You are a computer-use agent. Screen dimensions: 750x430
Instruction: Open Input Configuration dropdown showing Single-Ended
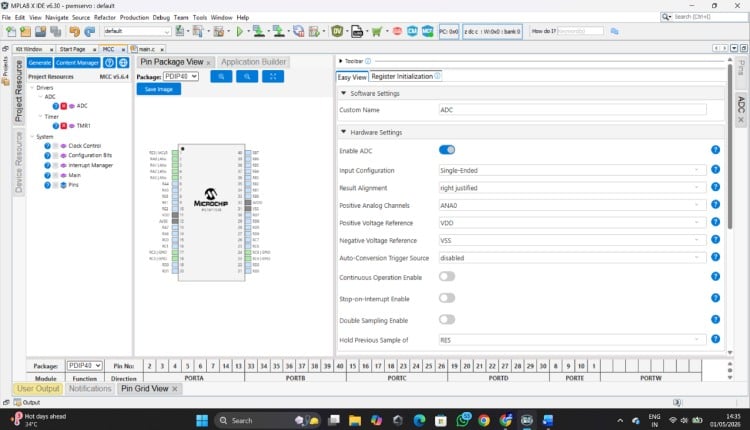(x=572, y=170)
